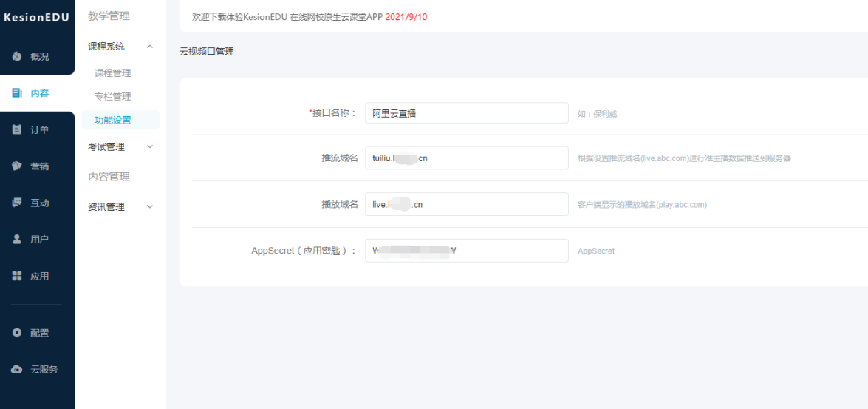868x409 pixels.
Task: Click the 营销 marketing sidebar icon
Action: (17, 166)
